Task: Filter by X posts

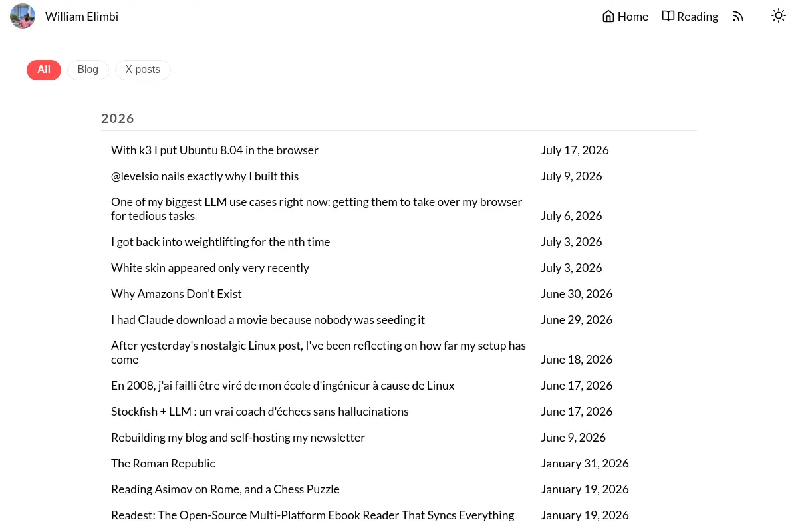Action: (143, 70)
